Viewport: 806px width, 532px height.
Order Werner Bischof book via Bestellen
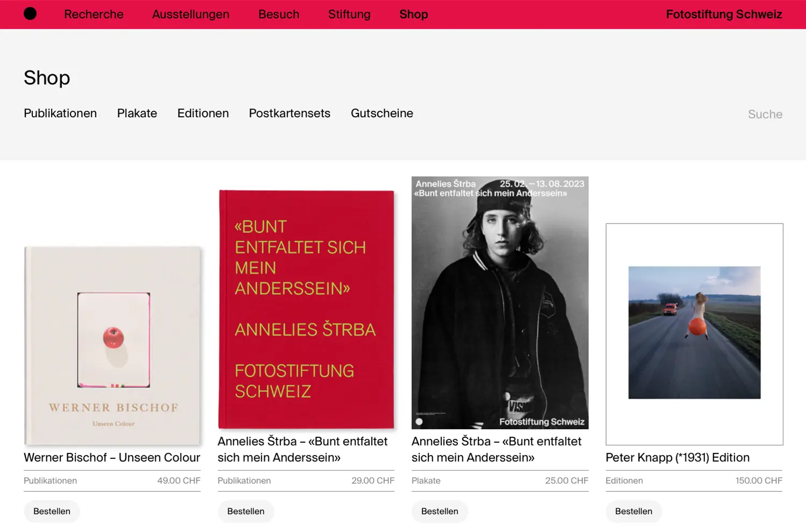[52, 511]
